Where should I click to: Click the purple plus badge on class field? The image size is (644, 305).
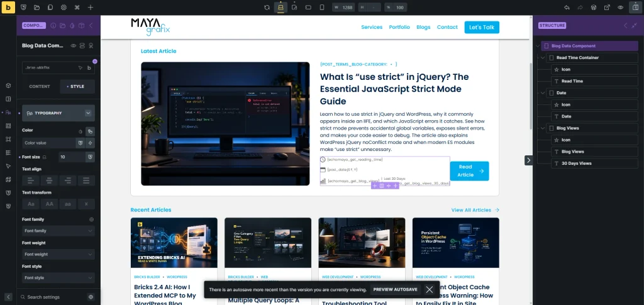[95, 61]
